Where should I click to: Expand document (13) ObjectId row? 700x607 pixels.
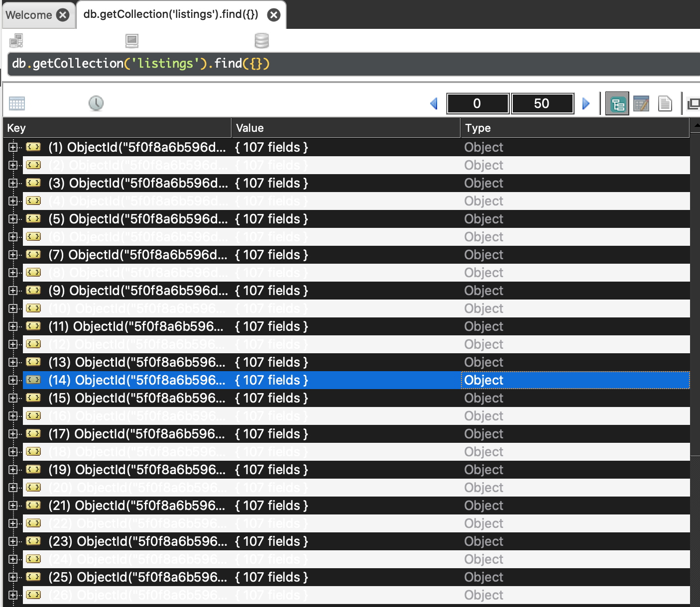click(13, 362)
